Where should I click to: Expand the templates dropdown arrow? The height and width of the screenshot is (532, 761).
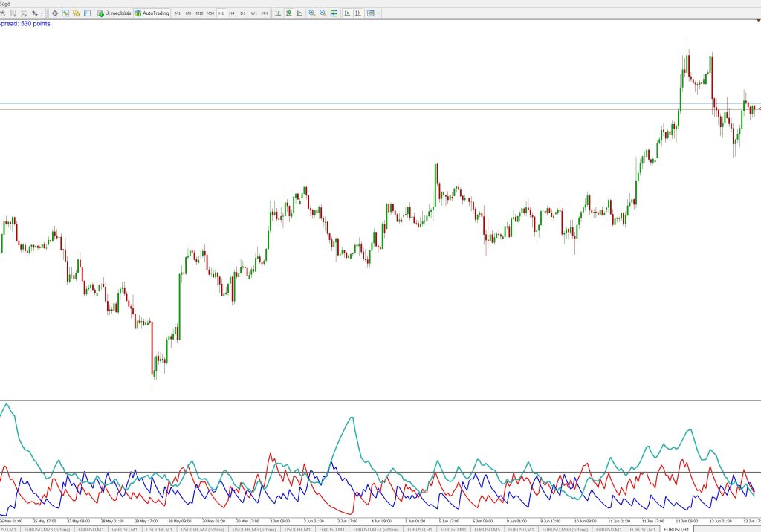coord(378,13)
